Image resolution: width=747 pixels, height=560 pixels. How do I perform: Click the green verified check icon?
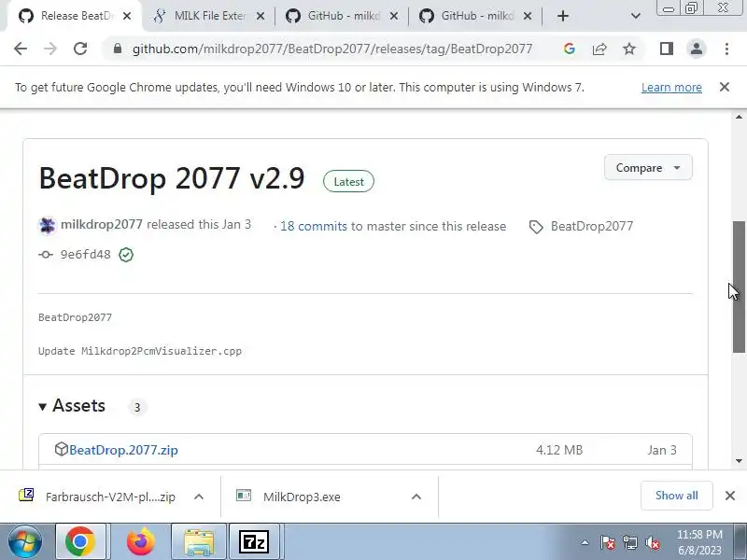(x=126, y=255)
